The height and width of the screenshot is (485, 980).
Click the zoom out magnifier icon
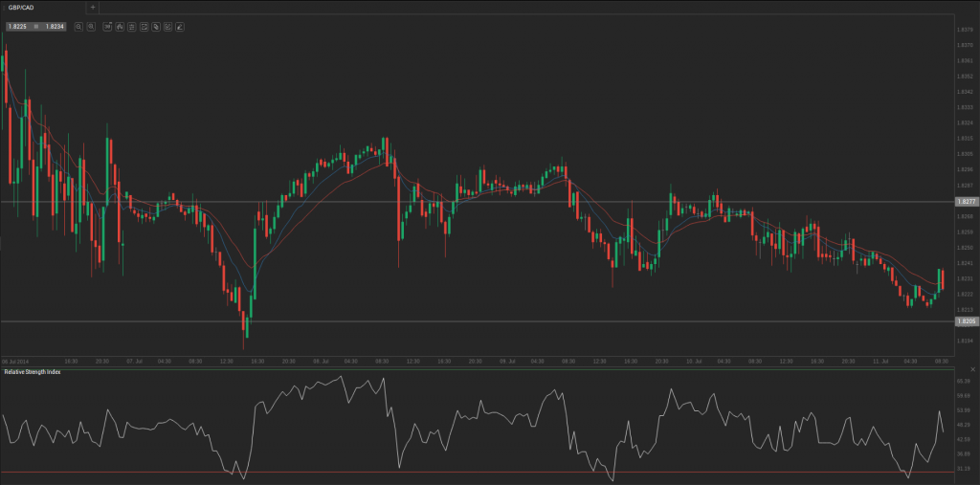click(91, 27)
